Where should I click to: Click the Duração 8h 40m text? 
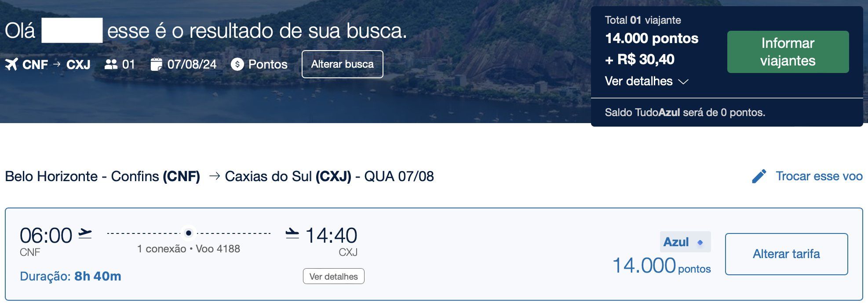tap(70, 276)
